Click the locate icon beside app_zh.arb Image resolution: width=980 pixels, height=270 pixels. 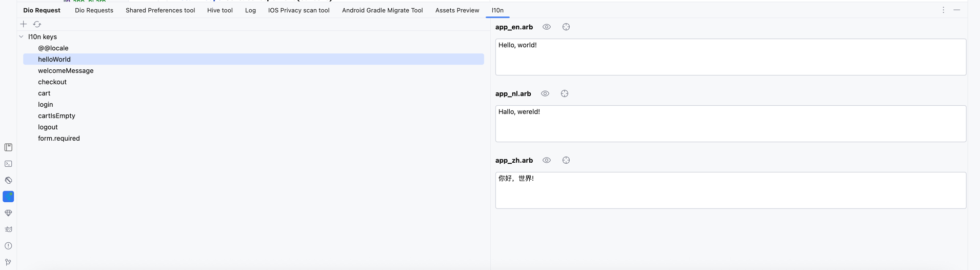pos(566,161)
